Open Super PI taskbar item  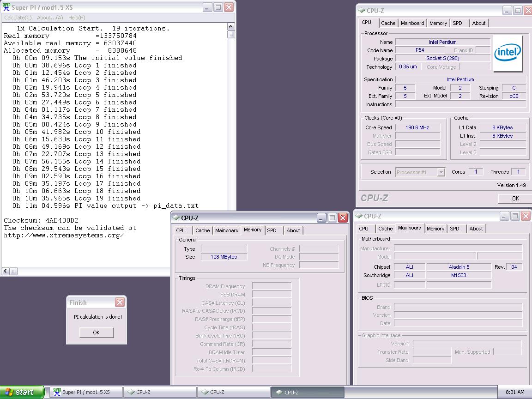[86, 392]
